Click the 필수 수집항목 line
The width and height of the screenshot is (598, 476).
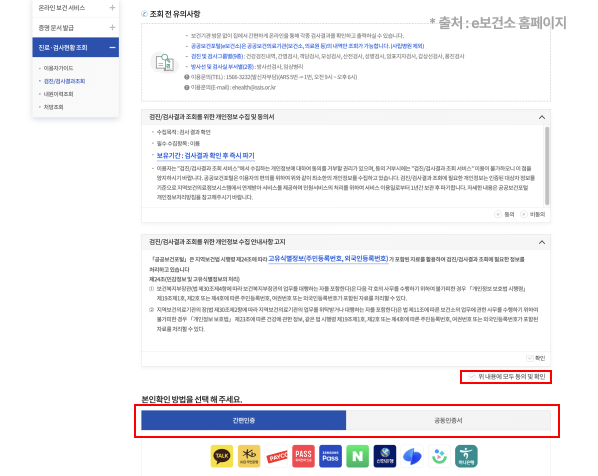pyautogui.click(x=178, y=144)
